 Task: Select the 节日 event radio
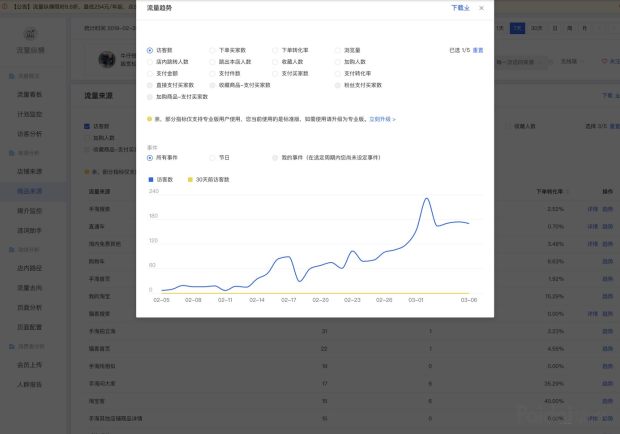click(212, 158)
